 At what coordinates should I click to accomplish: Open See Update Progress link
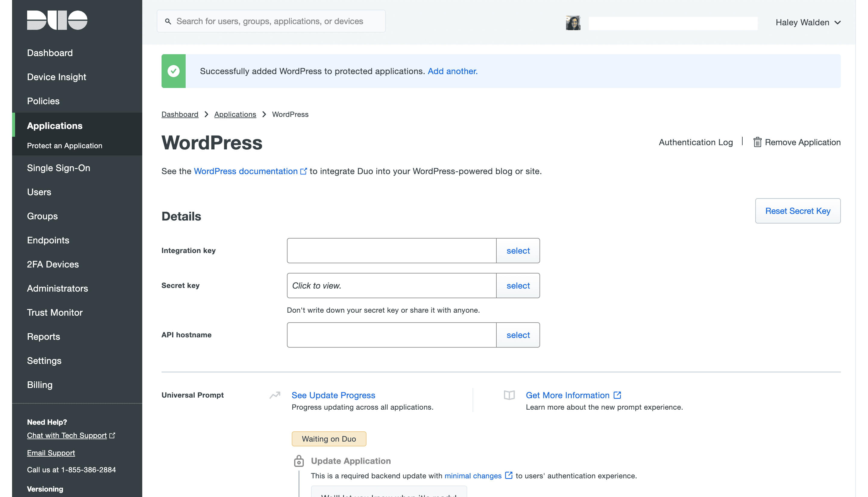tap(333, 395)
